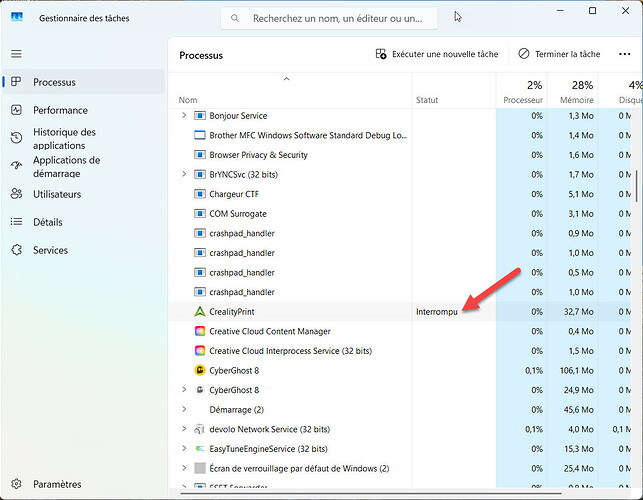
Task: Click the Creative Cloud Content Manager icon
Action: [200, 331]
